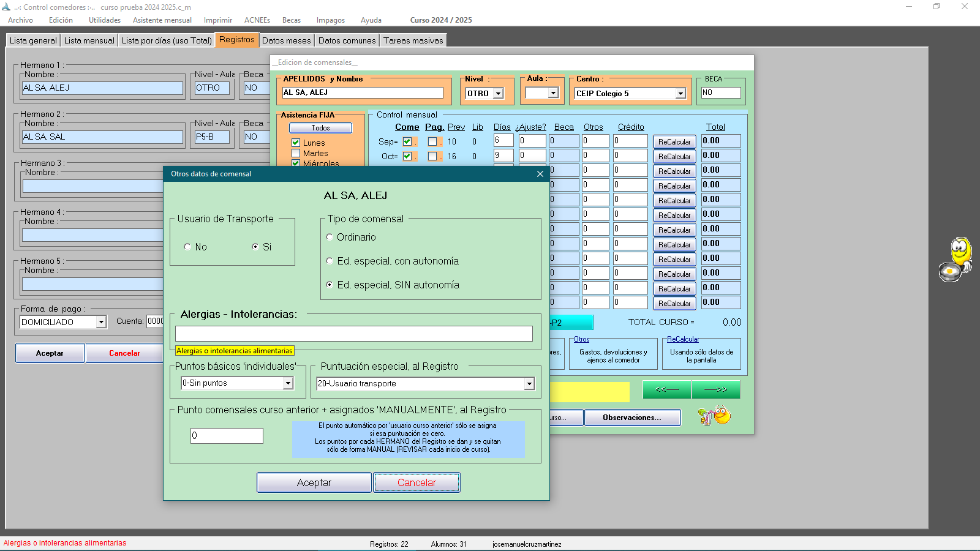Toggle Sep Come checkbox
The height and width of the screenshot is (551, 980).
click(x=407, y=141)
